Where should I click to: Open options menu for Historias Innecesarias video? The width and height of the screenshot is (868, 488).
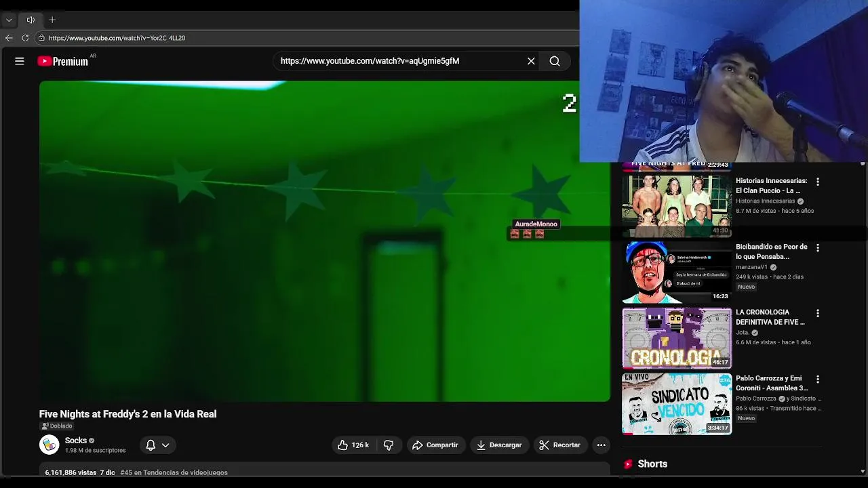(x=818, y=182)
